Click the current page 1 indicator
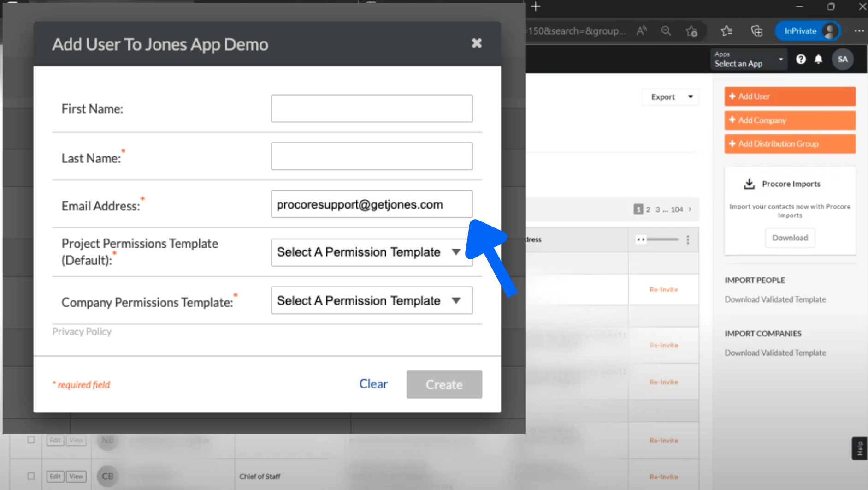The height and width of the screenshot is (490, 868). (638, 209)
